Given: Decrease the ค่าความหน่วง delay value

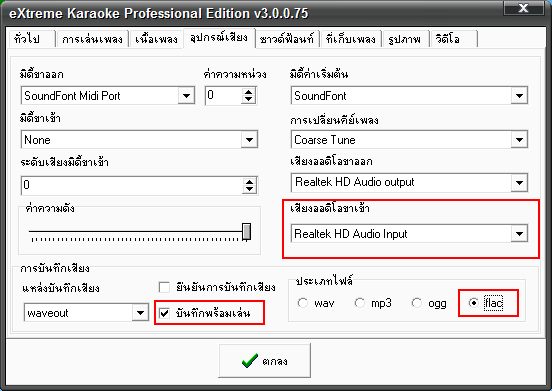Looking at the screenshot, I should pyautogui.click(x=249, y=100).
